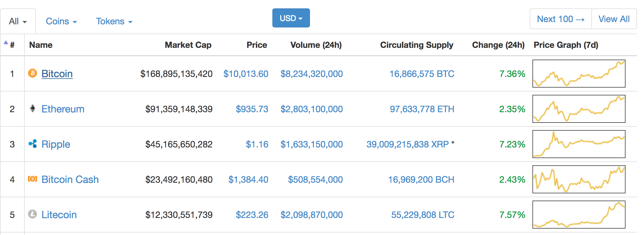The width and height of the screenshot is (644, 235).
Task: Open the USD currency dropdown
Action: click(x=291, y=18)
